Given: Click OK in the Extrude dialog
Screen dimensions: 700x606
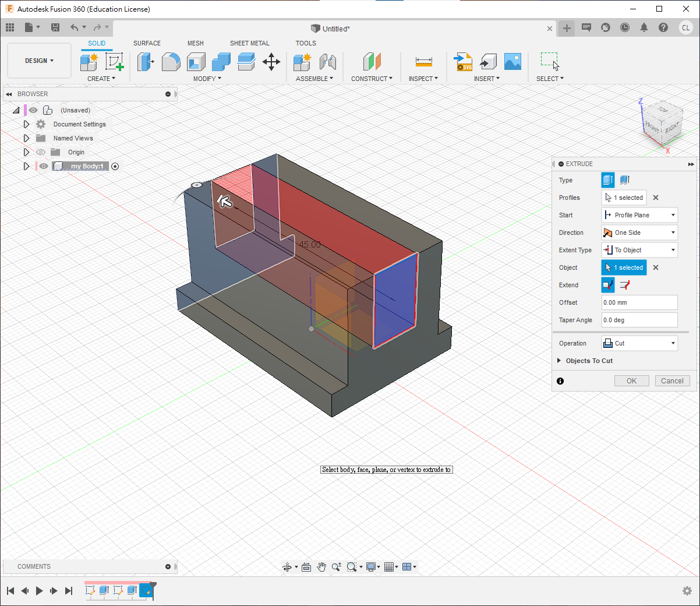Looking at the screenshot, I should click(631, 380).
